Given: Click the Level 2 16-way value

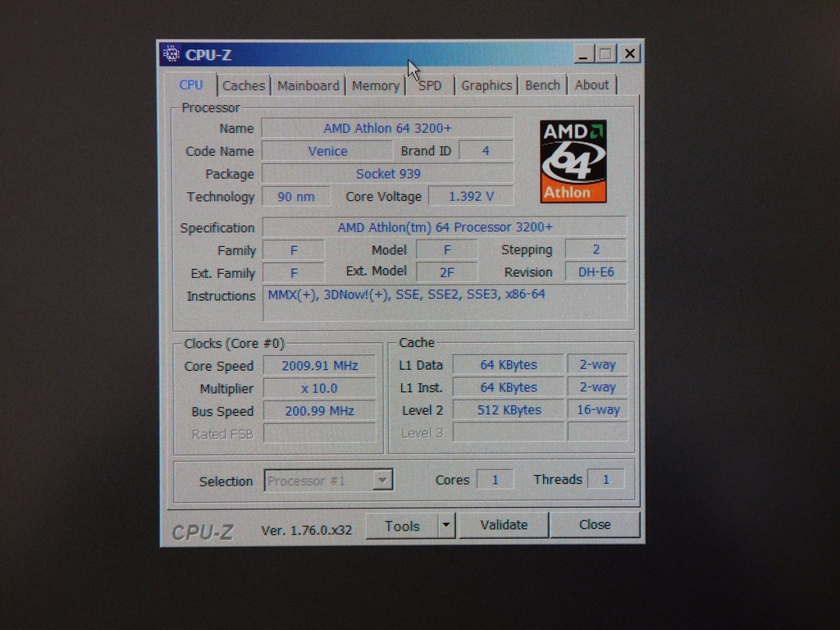Looking at the screenshot, I should pyautogui.click(x=598, y=410).
